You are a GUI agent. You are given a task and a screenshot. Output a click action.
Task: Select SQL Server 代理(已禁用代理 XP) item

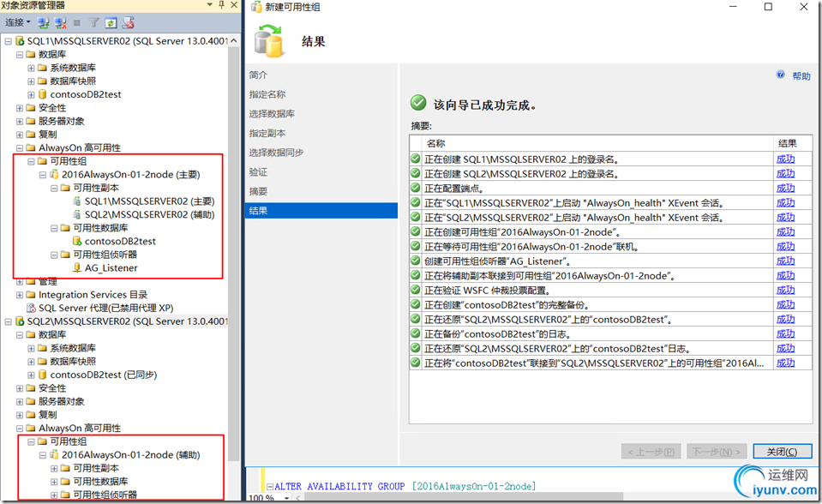(x=106, y=308)
